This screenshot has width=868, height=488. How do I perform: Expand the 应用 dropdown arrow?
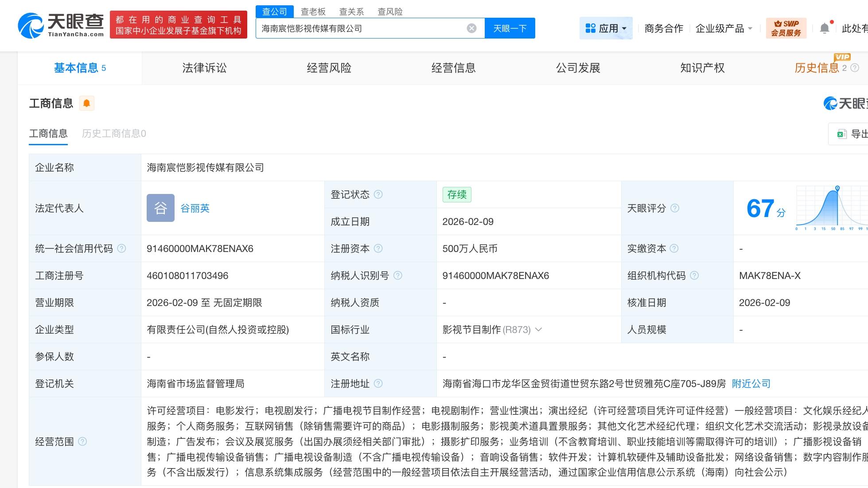tap(625, 28)
